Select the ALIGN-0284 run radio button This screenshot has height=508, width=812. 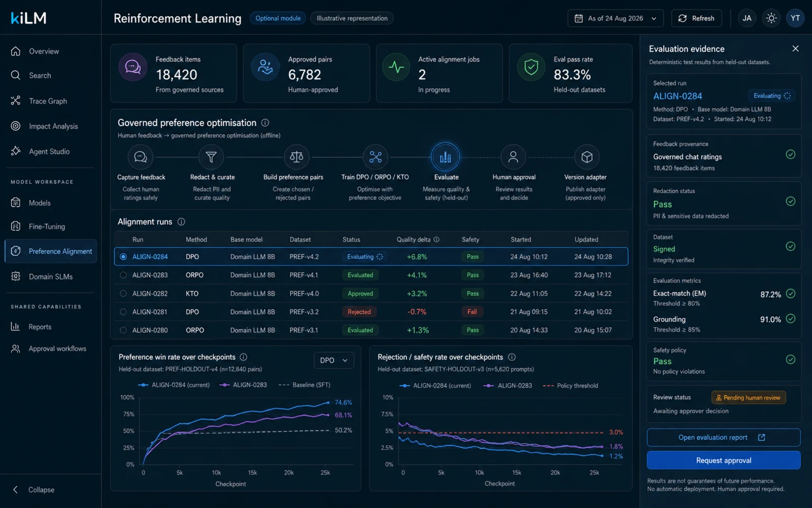[x=123, y=257]
